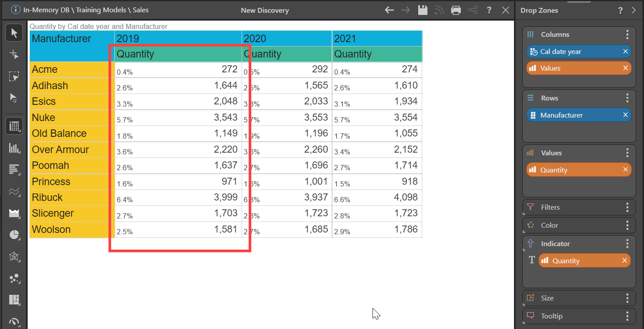Open the Columns drop zone options menu
644x329 pixels.
click(627, 34)
